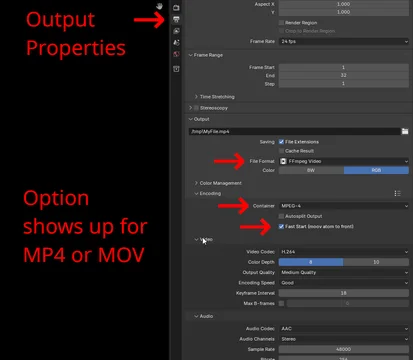This screenshot has width=413, height=360.
Task: Click the Sample Rate 48000 field
Action: (x=344, y=349)
